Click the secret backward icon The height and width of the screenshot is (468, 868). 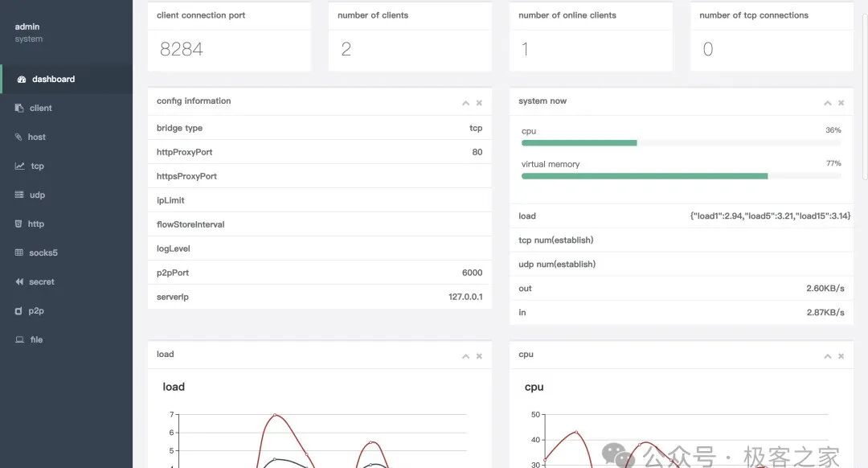pyautogui.click(x=19, y=281)
